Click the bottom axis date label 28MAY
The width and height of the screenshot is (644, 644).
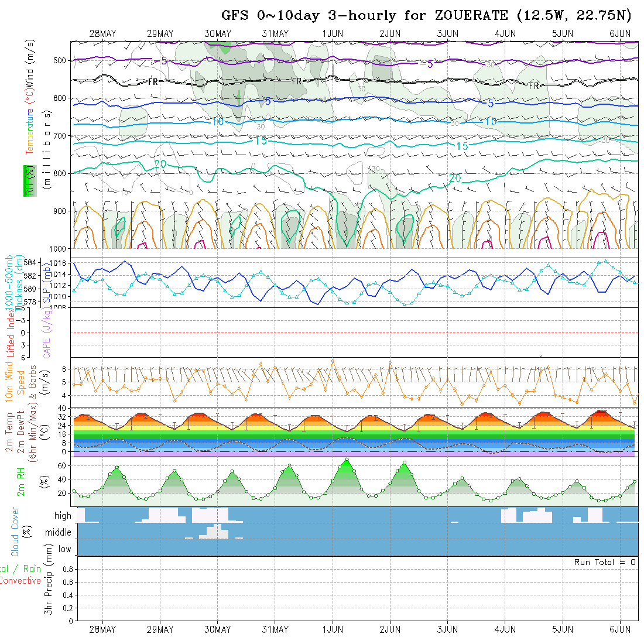pyautogui.click(x=102, y=629)
